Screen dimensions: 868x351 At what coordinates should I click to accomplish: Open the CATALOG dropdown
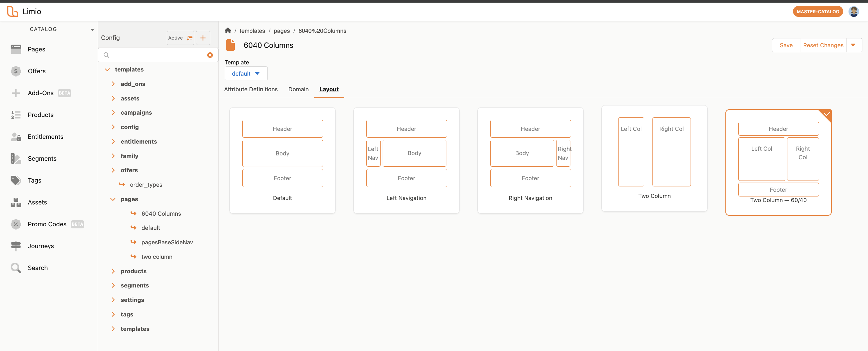[92, 30]
